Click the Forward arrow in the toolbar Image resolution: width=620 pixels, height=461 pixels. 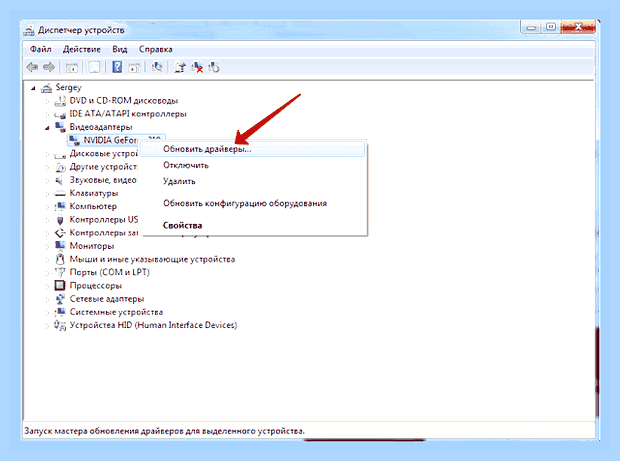pos(49,68)
